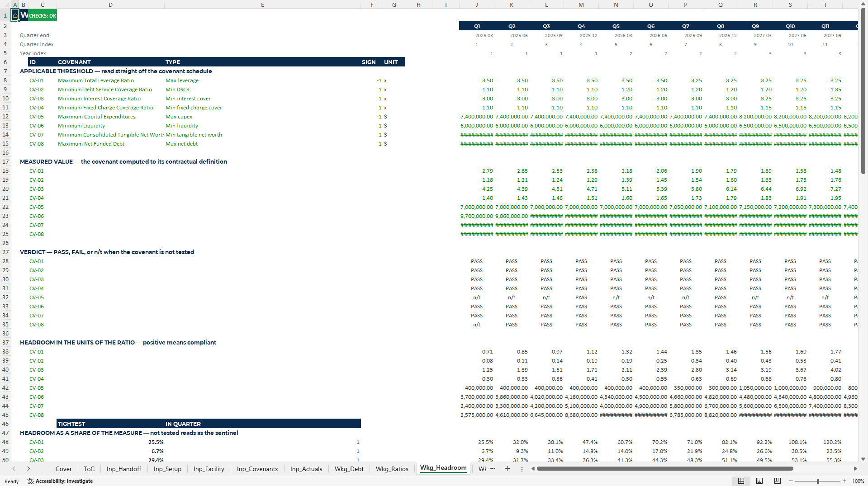
Task: Switch to the Wkg_Ratios sheet
Action: point(392,469)
